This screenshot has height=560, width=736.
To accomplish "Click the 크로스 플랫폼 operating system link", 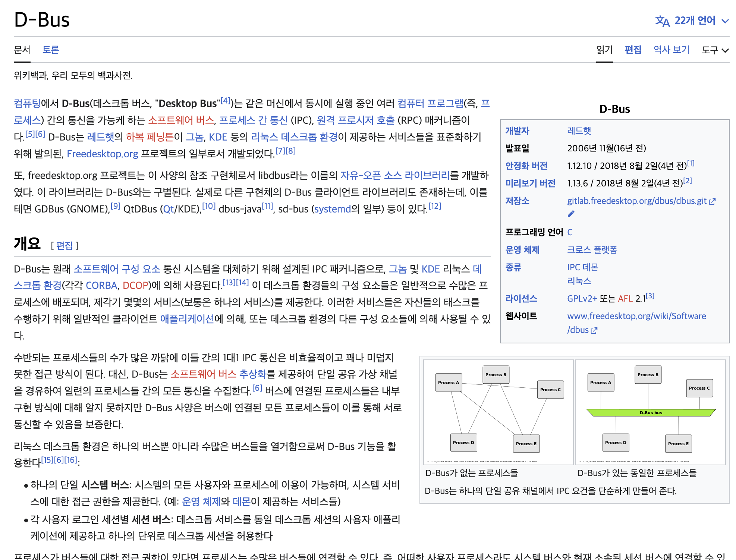I will click(x=592, y=250).
